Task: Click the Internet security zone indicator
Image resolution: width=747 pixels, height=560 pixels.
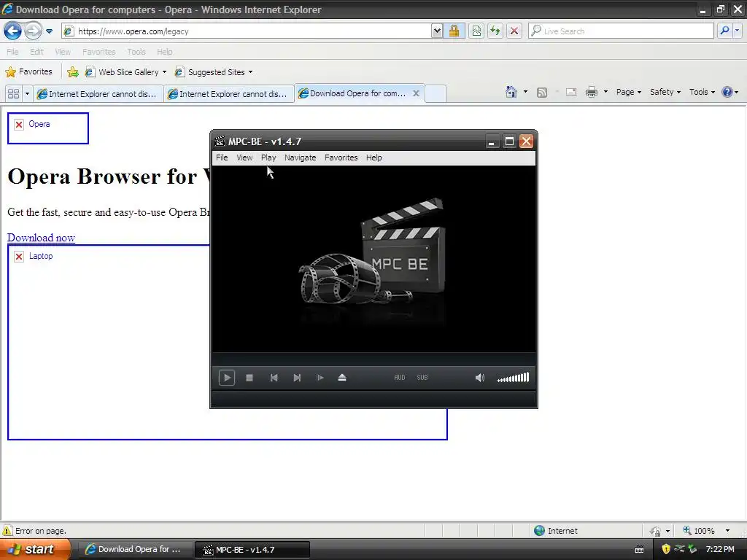Action: [x=555, y=531]
